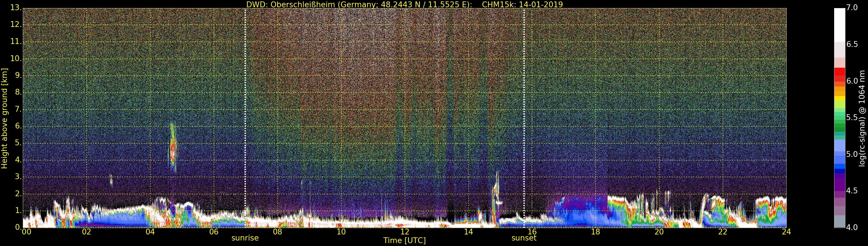Click the white segment of the colorbar

click(x=839, y=25)
